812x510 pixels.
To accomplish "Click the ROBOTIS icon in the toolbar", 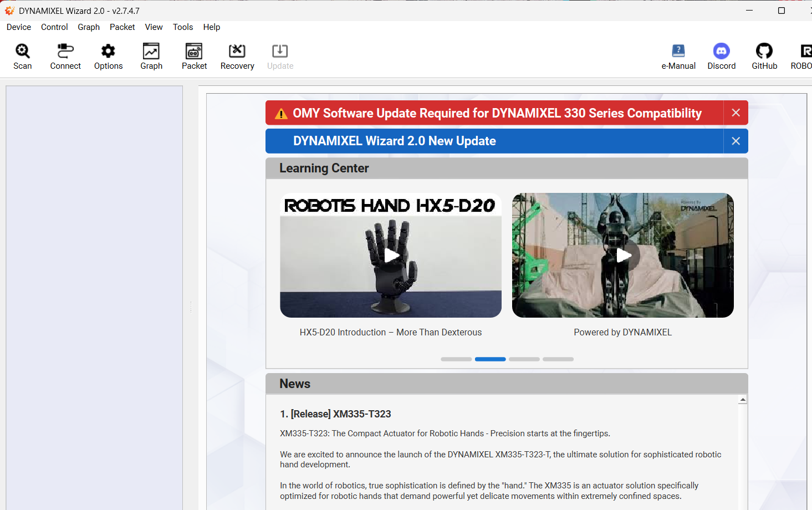I will [x=806, y=51].
